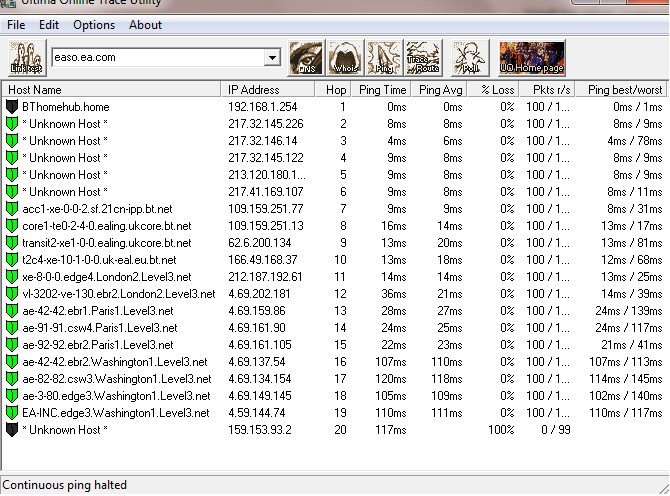
Task: Open the About menu
Action: pos(145,25)
